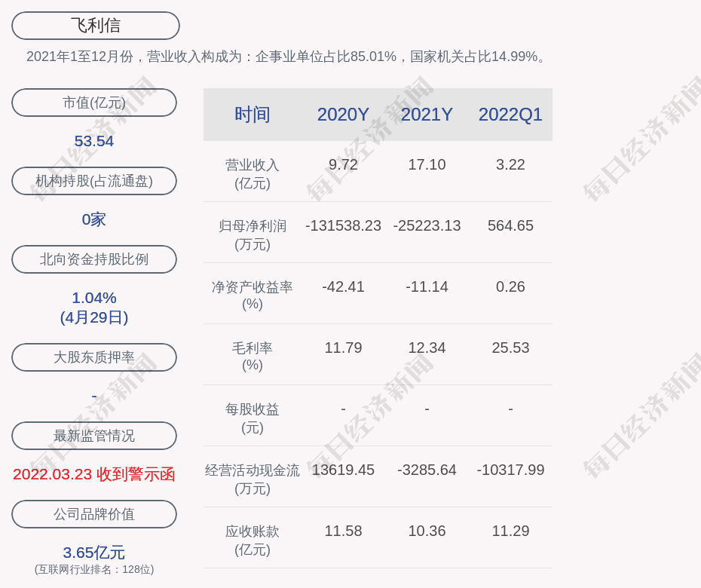This screenshot has height=588, width=701.
Task: Select the 市值(亿元) label pill
Action: point(94,103)
